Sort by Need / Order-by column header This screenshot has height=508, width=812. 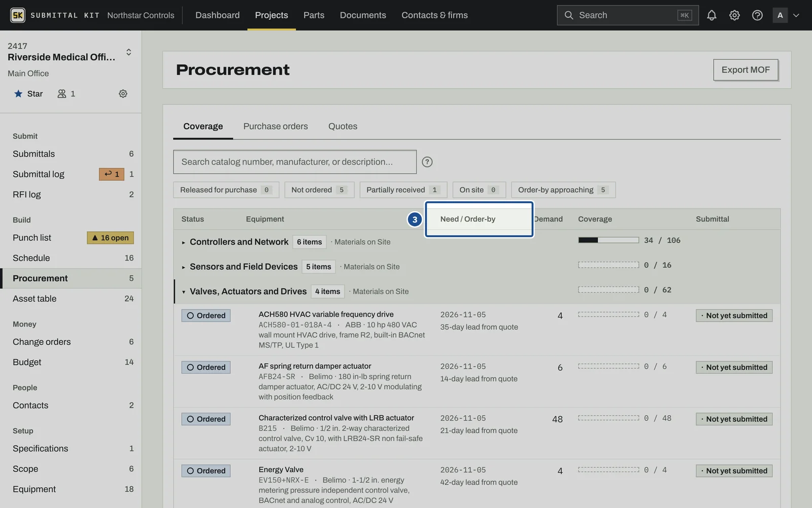pyautogui.click(x=467, y=219)
